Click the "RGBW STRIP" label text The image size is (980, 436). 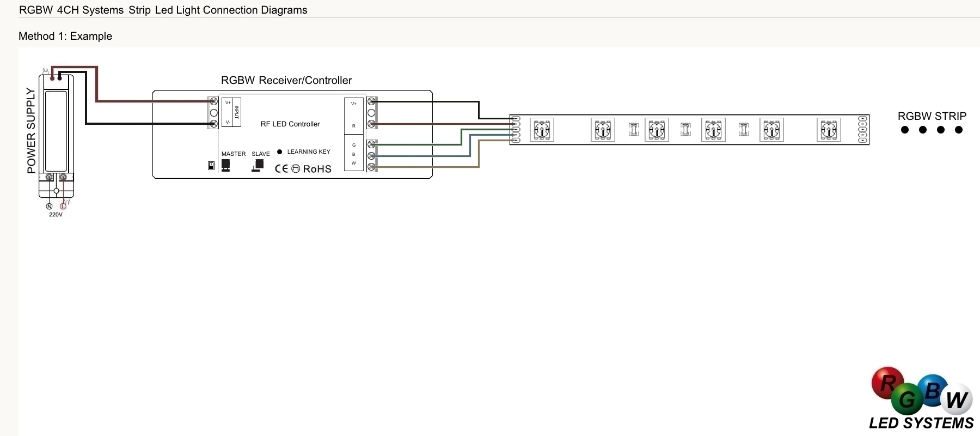pos(932,116)
